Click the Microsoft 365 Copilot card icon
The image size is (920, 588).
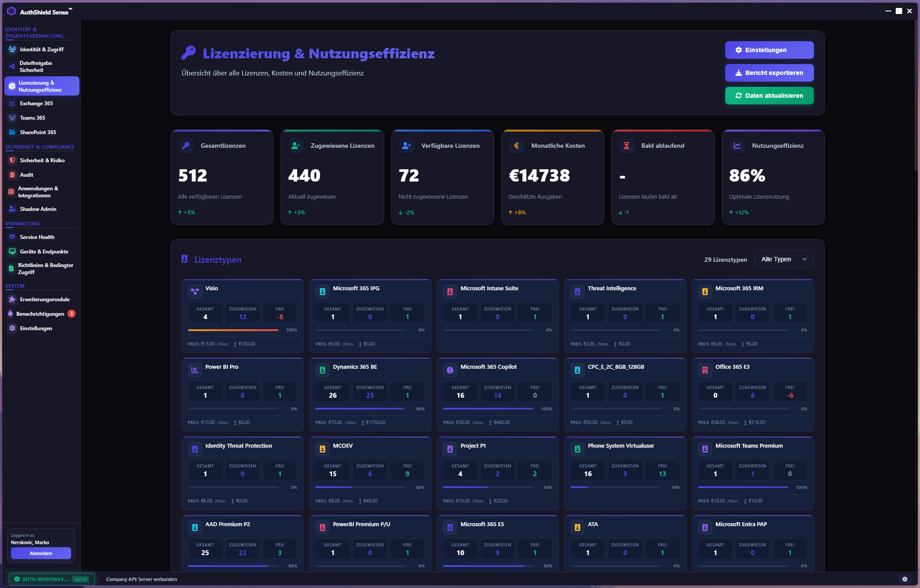[450, 370]
